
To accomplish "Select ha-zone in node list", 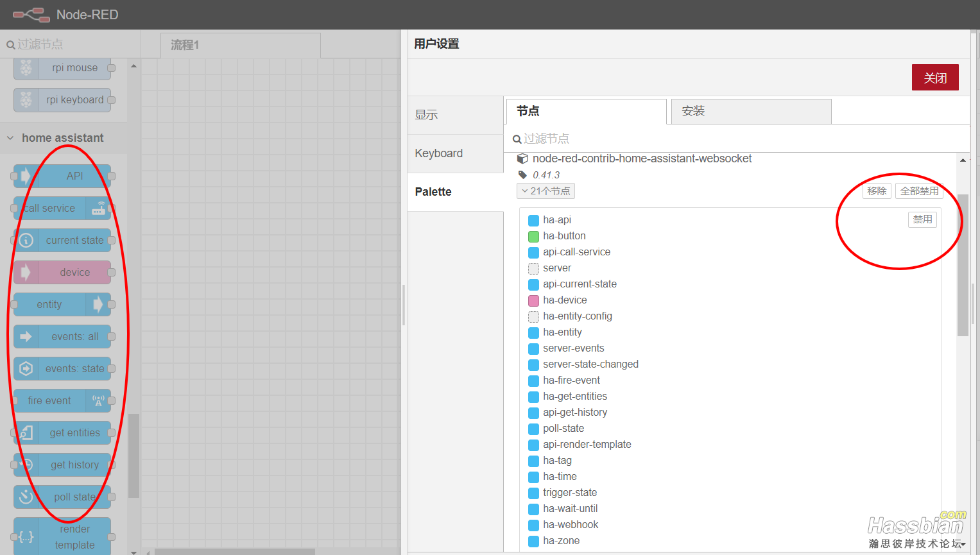I will (561, 541).
